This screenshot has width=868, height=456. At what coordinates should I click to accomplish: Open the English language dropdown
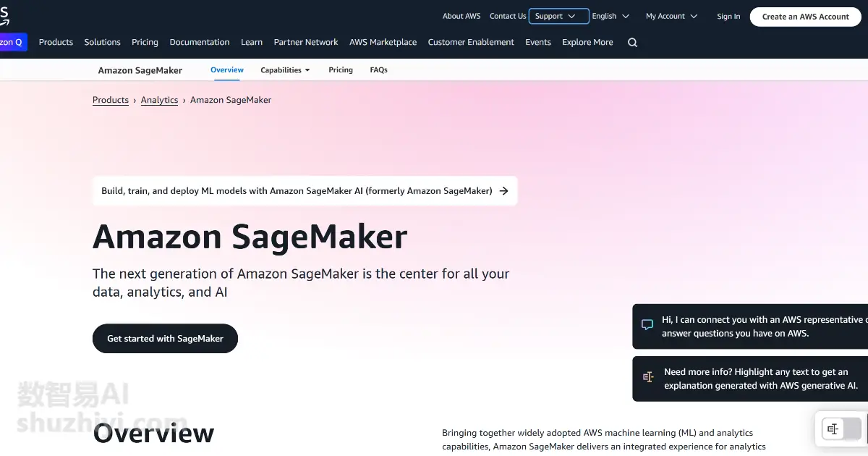[x=610, y=16]
